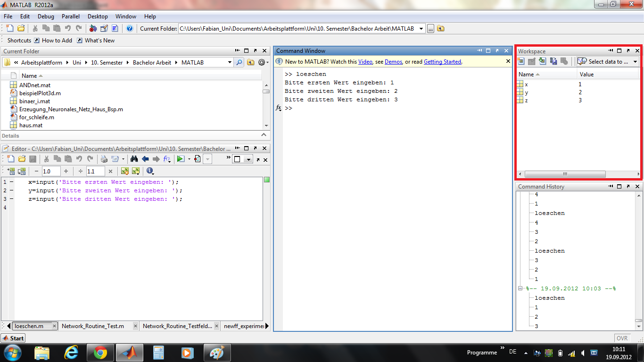Expand Select data to plot dropdown
This screenshot has height=362, width=644.
(635, 62)
